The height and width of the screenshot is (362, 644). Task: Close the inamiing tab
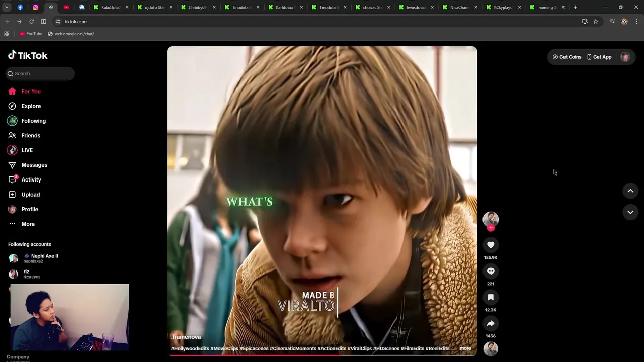563,7
